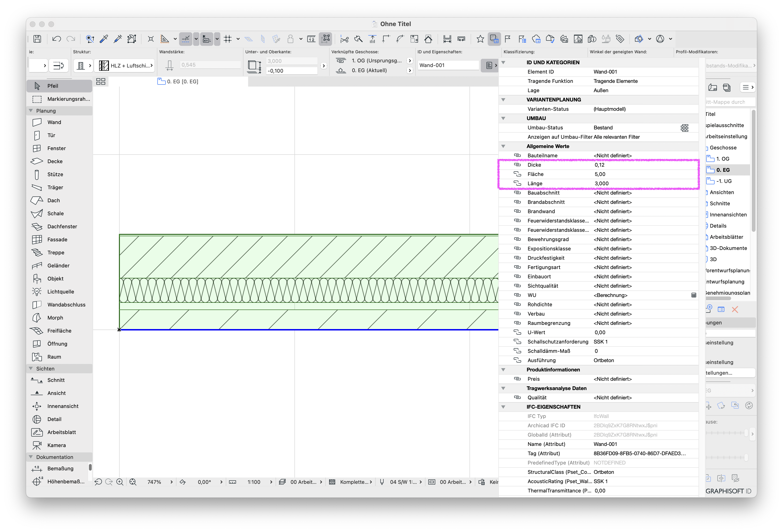Collapse the UMBAU section

503,118
